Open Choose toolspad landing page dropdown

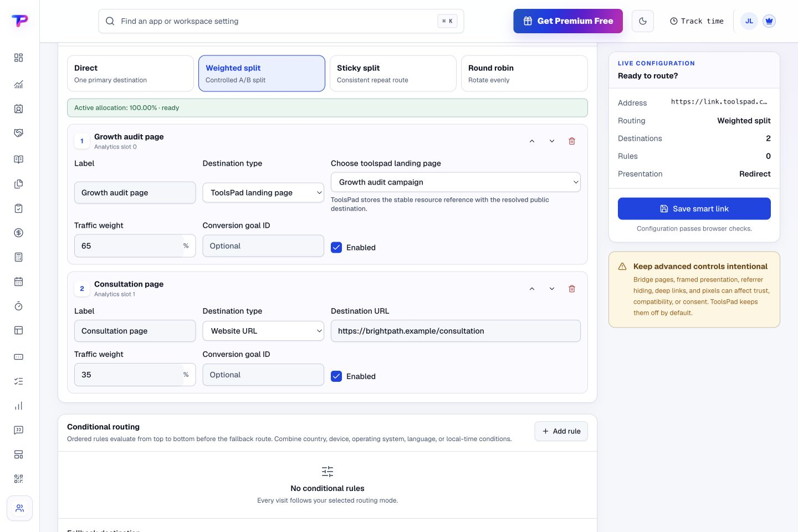click(x=456, y=182)
